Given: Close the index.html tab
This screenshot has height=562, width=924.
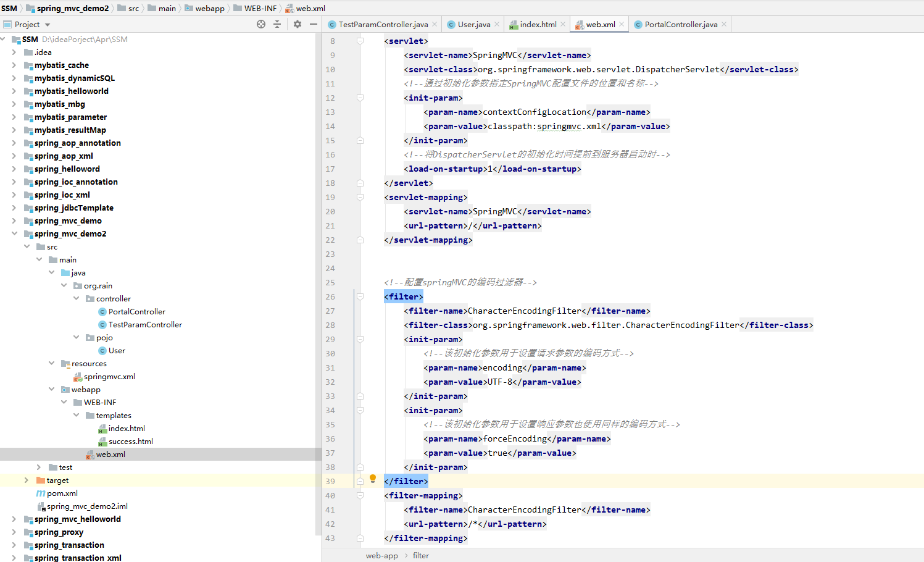Looking at the screenshot, I should tap(563, 24).
